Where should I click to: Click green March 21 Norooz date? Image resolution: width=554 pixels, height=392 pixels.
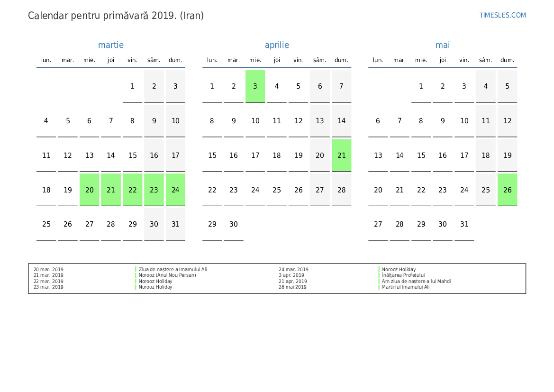click(111, 190)
